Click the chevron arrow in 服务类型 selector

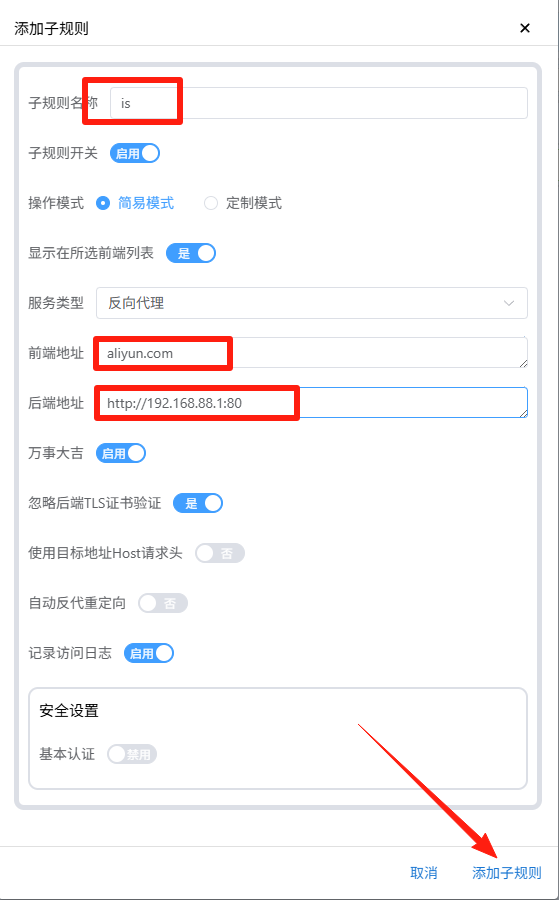click(508, 303)
